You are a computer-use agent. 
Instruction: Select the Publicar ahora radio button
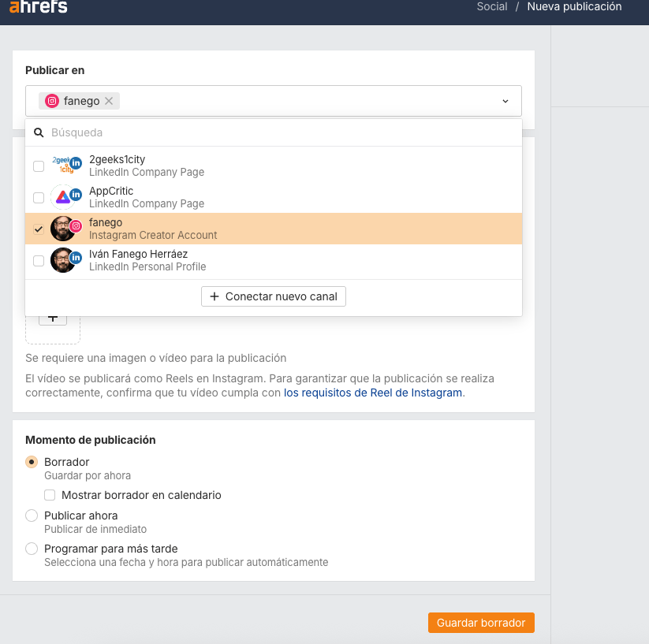click(x=30, y=515)
